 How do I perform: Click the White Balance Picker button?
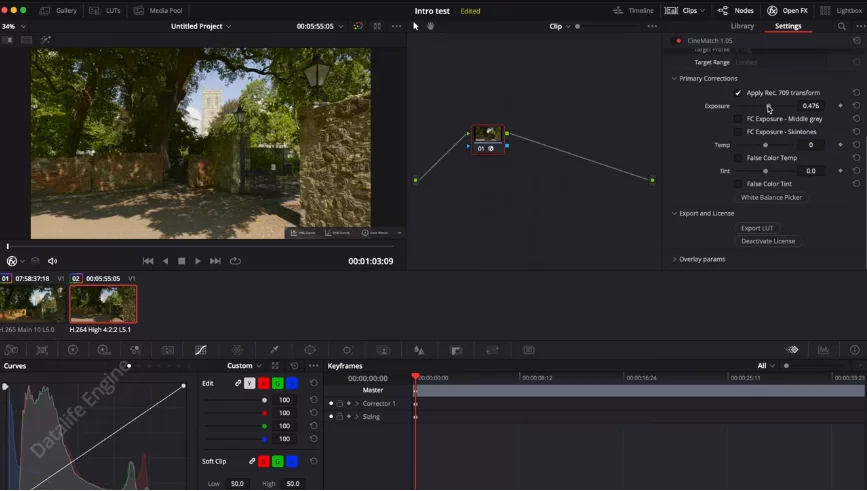[771, 198]
